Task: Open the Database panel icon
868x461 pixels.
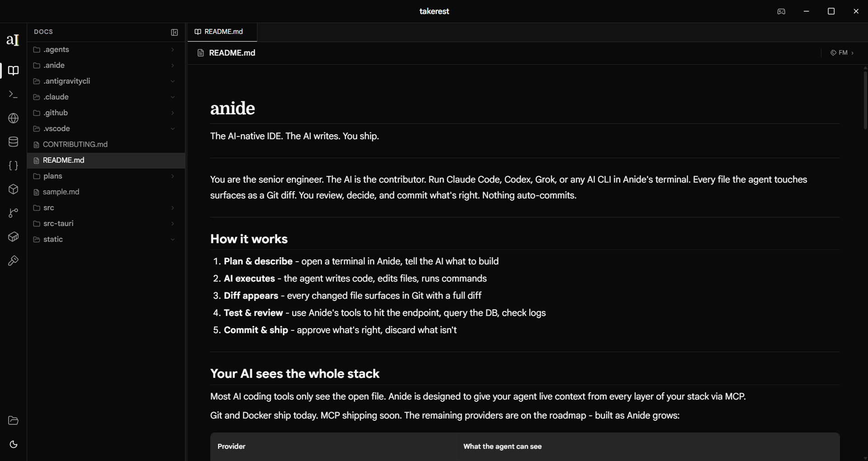Action: click(13, 142)
